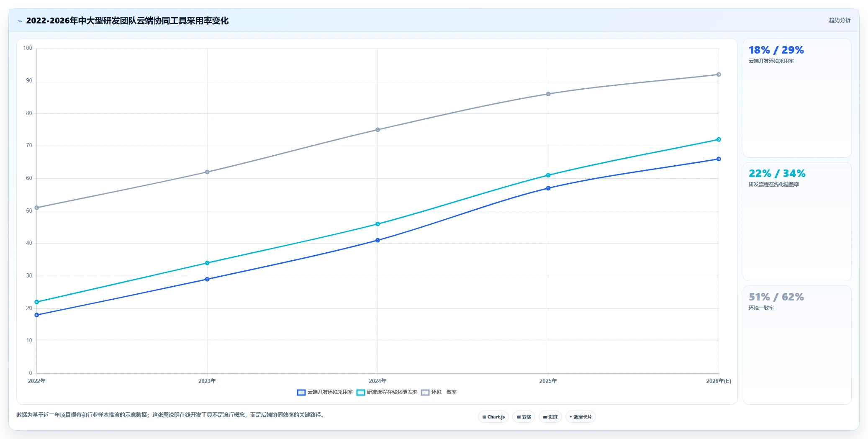Click the 2022年 x-axis label
868x439 pixels.
point(37,381)
